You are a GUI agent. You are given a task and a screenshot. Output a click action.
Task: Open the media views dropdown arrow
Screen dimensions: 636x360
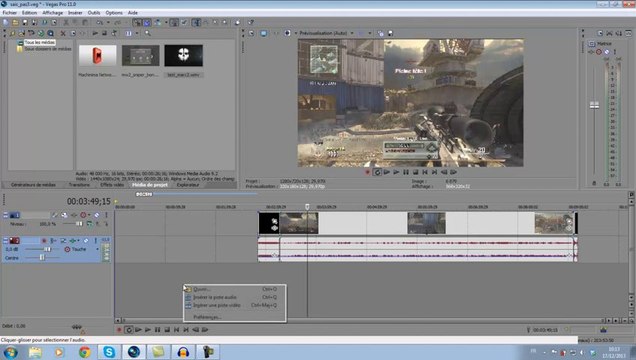[x=137, y=33]
